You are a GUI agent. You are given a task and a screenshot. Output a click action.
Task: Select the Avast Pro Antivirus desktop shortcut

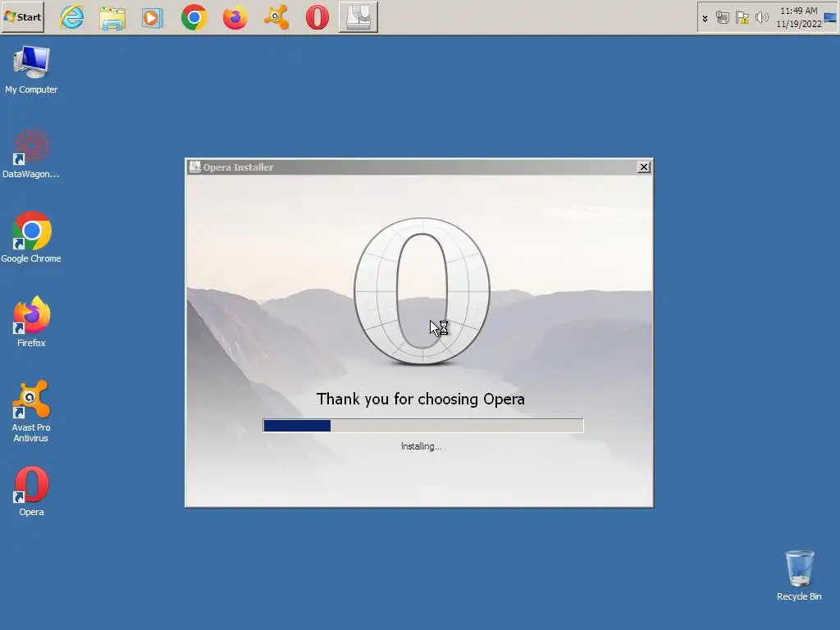(31, 412)
